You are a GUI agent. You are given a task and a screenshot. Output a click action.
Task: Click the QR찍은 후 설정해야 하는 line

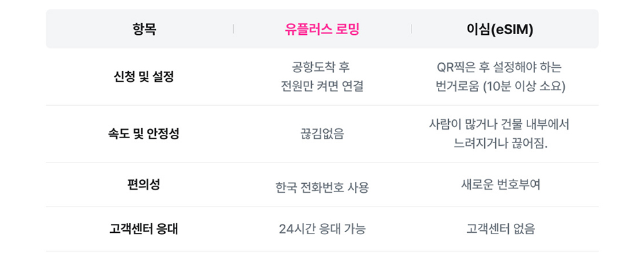[500, 67]
